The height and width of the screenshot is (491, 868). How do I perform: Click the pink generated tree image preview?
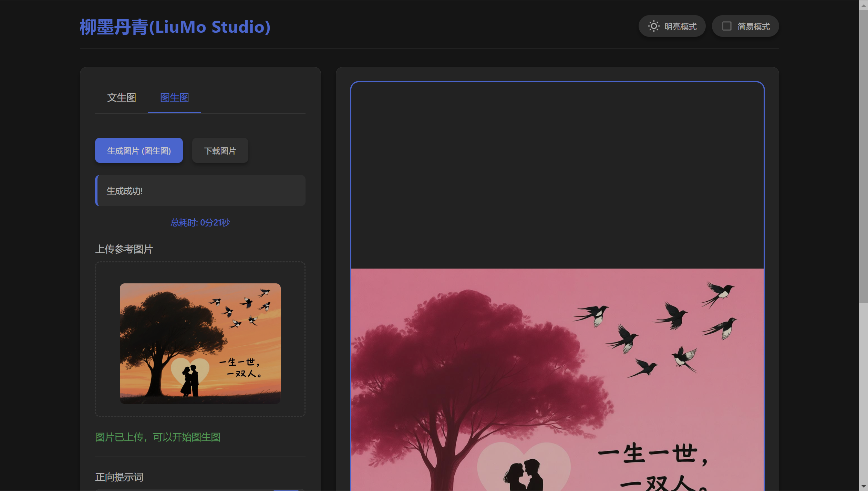557,379
